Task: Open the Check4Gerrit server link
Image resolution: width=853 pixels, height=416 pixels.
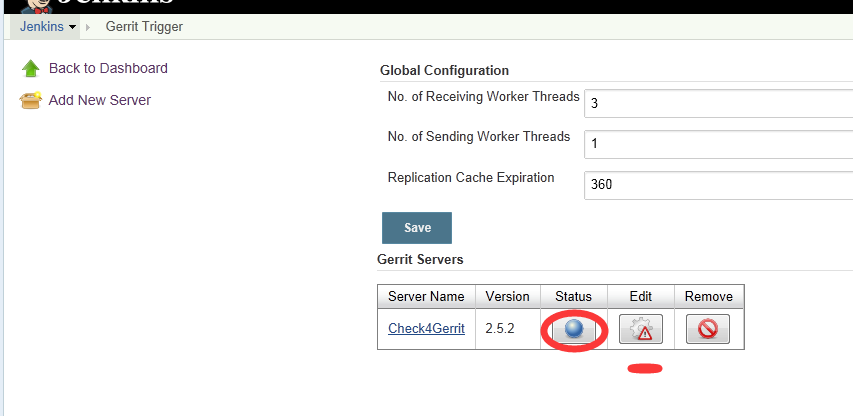Action: coord(426,328)
